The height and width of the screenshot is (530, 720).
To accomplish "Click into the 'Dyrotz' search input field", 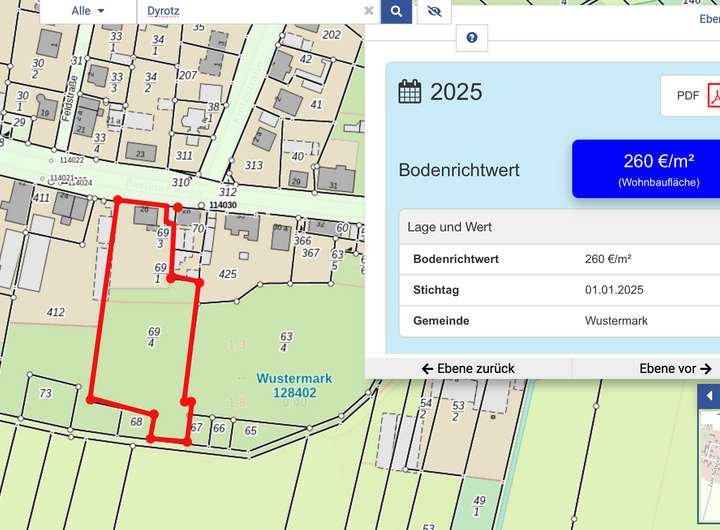I will coord(250,11).
